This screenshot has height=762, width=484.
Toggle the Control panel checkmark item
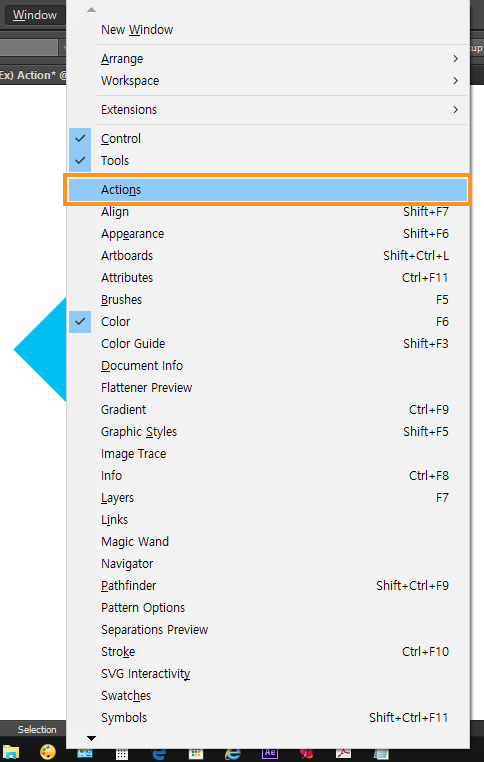(x=268, y=139)
